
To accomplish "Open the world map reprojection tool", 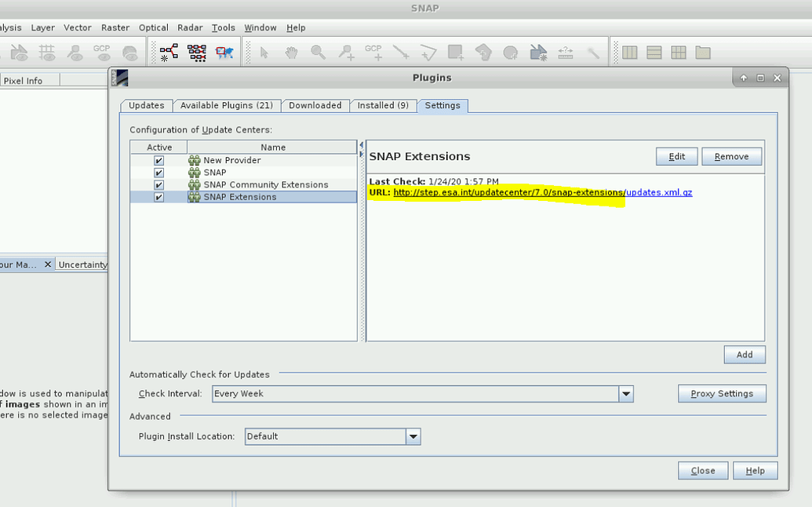I will coord(225,52).
